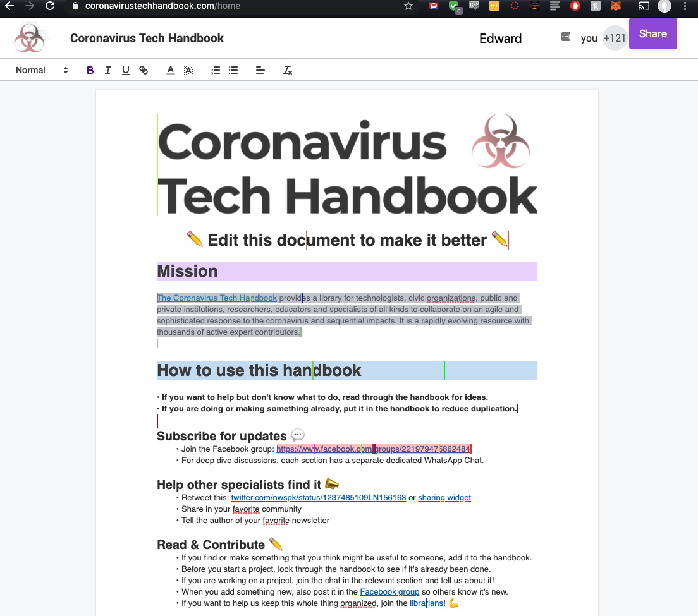
Task: Open document chat via the speech bubble icon
Action: coord(565,38)
